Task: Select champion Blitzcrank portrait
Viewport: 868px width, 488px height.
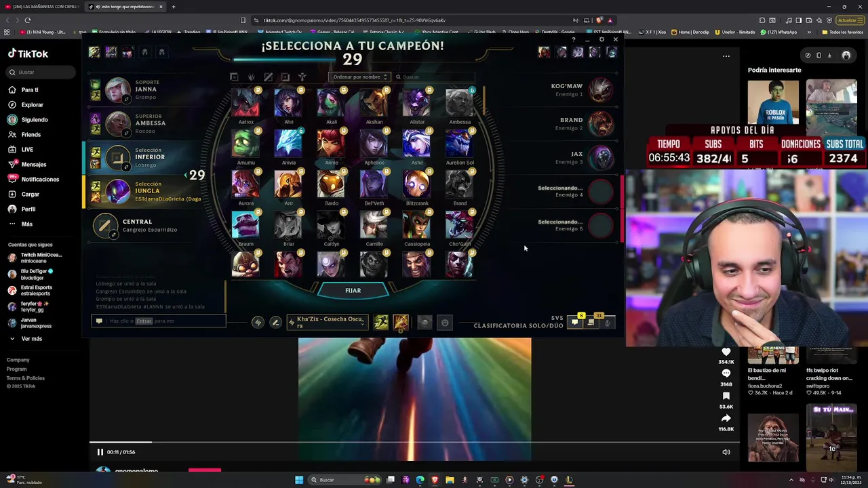Action: pos(416,184)
